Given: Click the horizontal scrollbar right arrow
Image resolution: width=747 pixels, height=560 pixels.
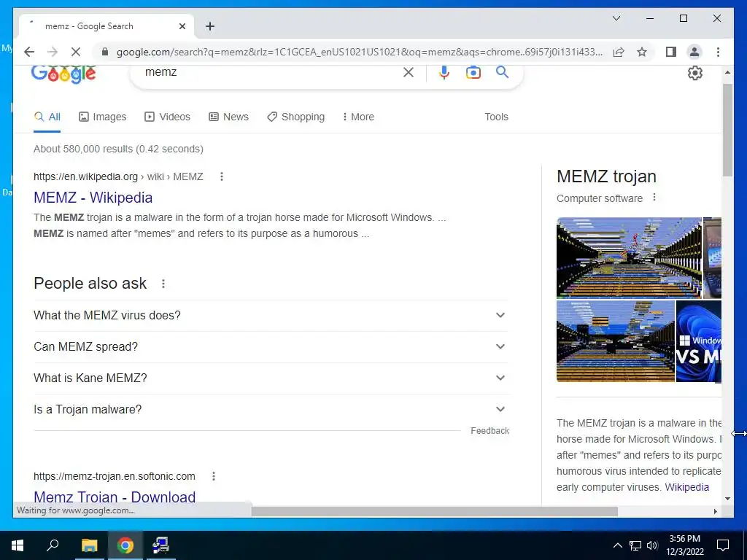Looking at the screenshot, I should pos(715,511).
